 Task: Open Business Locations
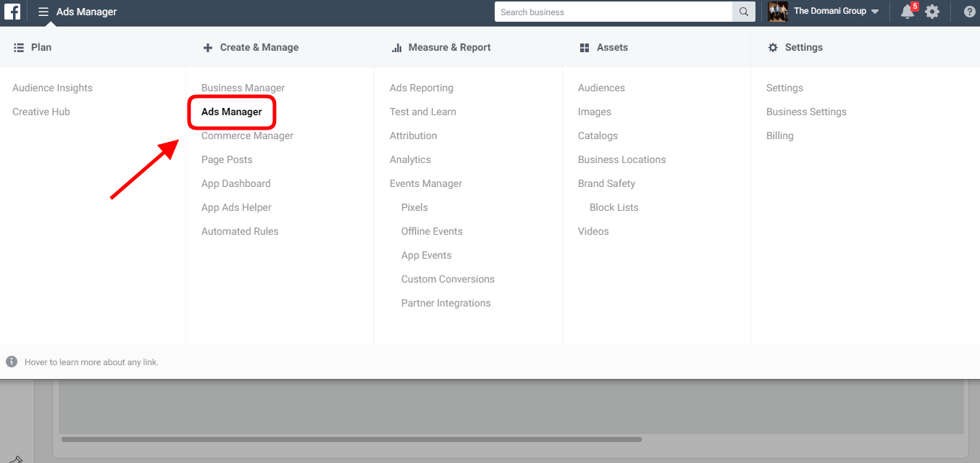pos(621,159)
